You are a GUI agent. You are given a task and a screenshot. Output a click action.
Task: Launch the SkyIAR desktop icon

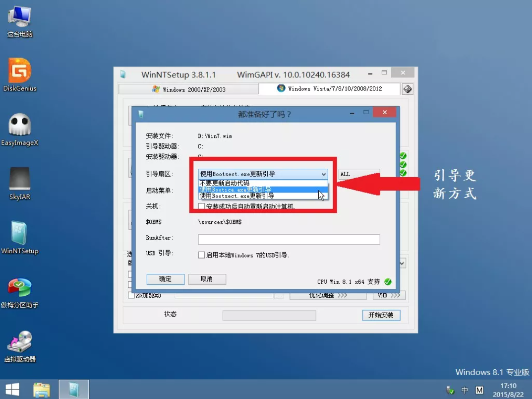click(20, 183)
